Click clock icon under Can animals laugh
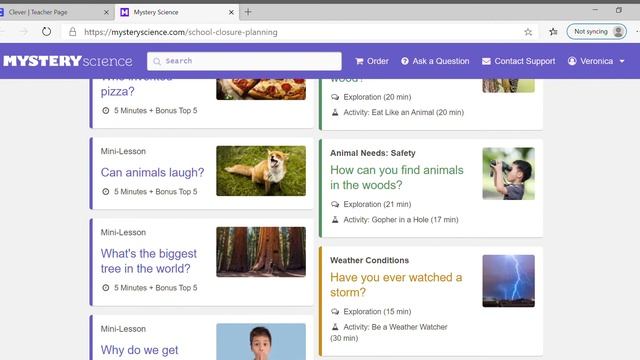This screenshot has width=640, height=360. [x=106, y=191]
